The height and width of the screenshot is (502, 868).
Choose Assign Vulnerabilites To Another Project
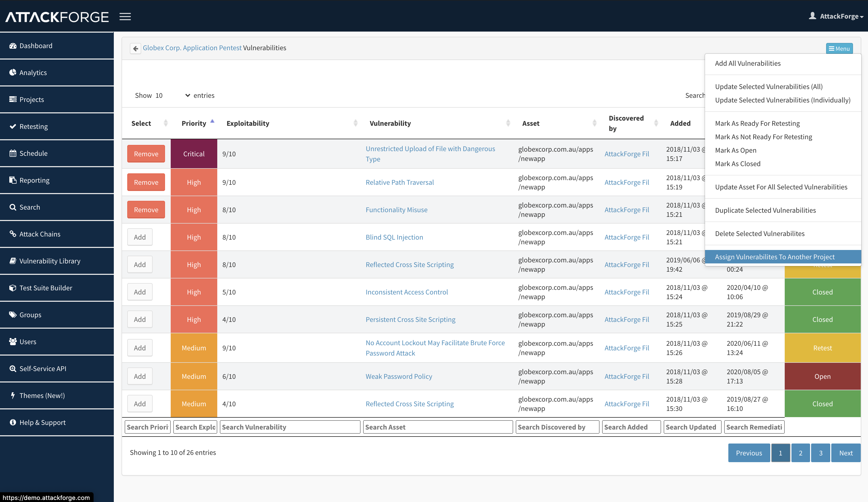coord(775,257)
